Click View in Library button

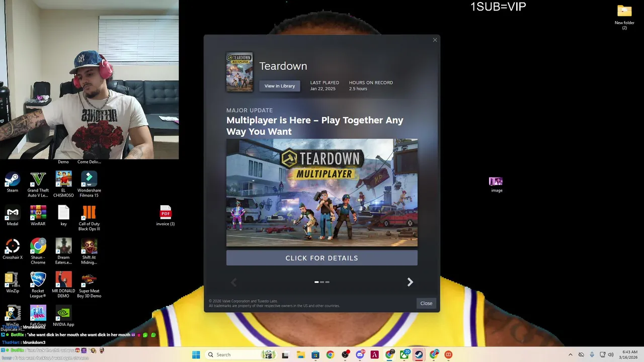point(280,86)
